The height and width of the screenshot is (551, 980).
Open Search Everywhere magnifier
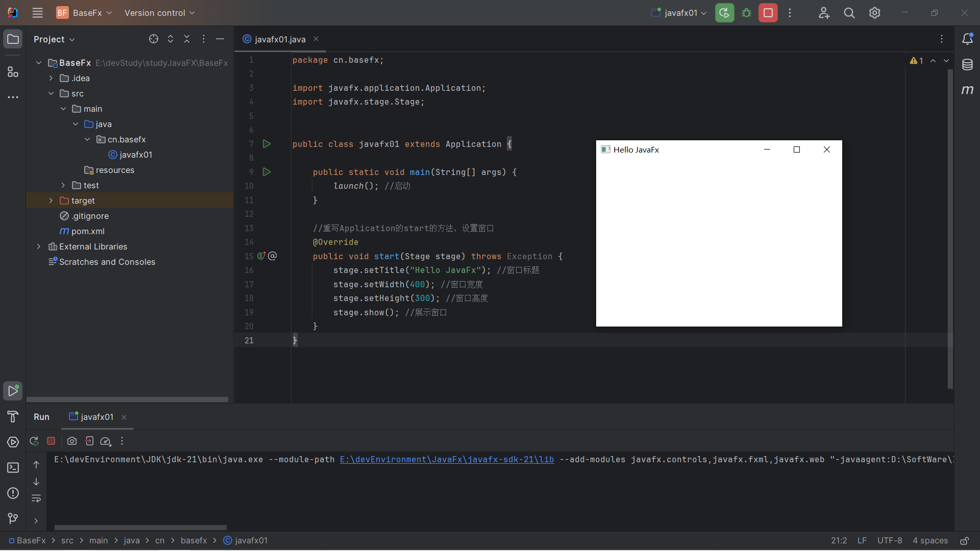[849, 13]
